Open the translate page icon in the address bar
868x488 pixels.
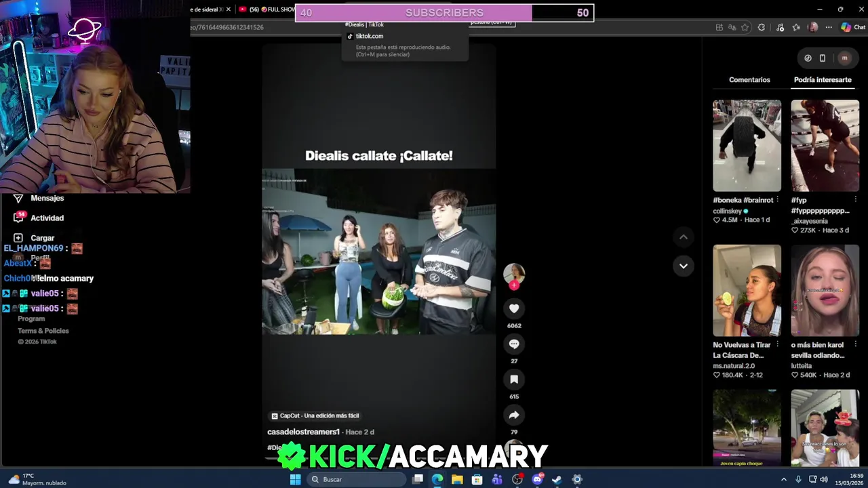[732, 27]
